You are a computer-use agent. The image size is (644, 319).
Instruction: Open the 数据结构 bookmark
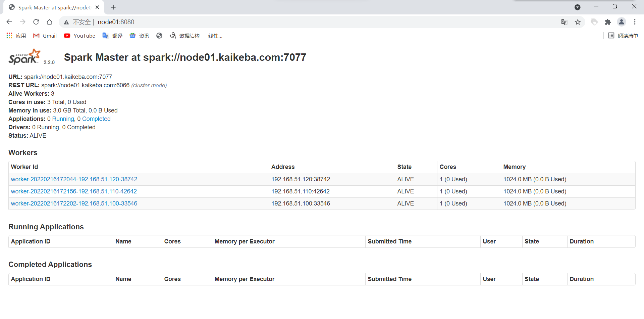pyautogui.click(x=196, y=36)
